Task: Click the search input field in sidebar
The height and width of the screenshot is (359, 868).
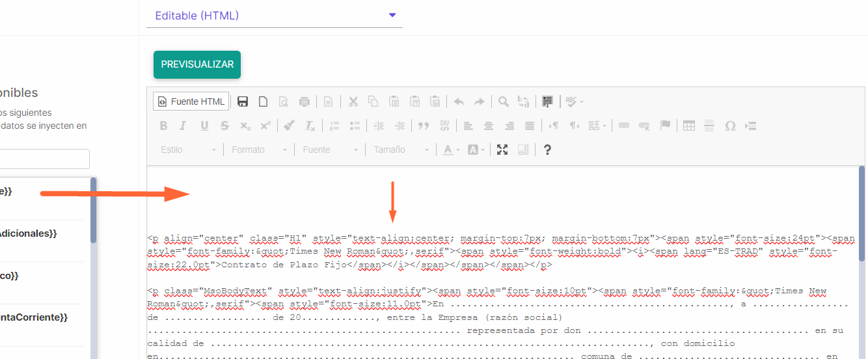Action: pyautogui.click(x=45, y=159)
